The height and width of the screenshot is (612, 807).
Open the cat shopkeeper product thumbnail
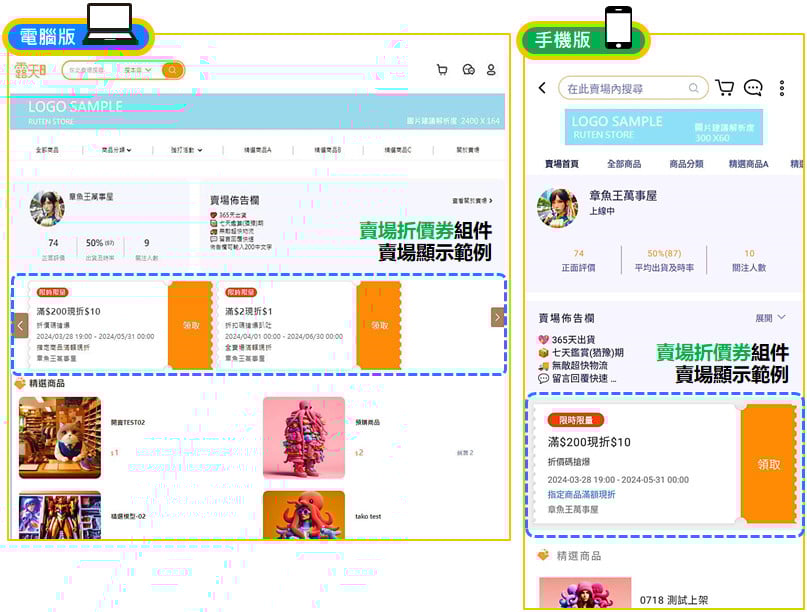(x=60, y=437)
